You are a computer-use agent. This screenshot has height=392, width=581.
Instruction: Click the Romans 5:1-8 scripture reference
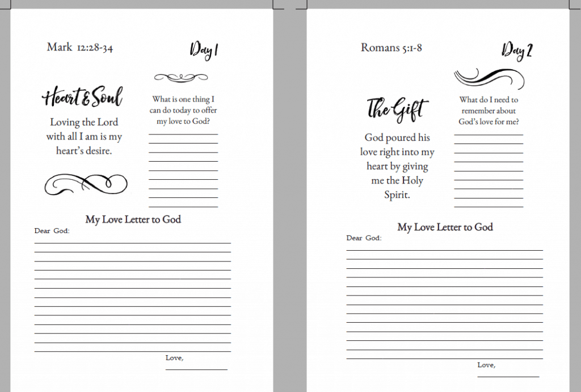click(x=391, y=48)
